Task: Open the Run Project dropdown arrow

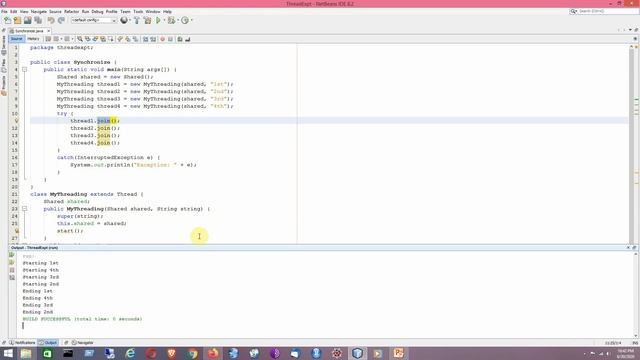Action: [x=164, y=20]
